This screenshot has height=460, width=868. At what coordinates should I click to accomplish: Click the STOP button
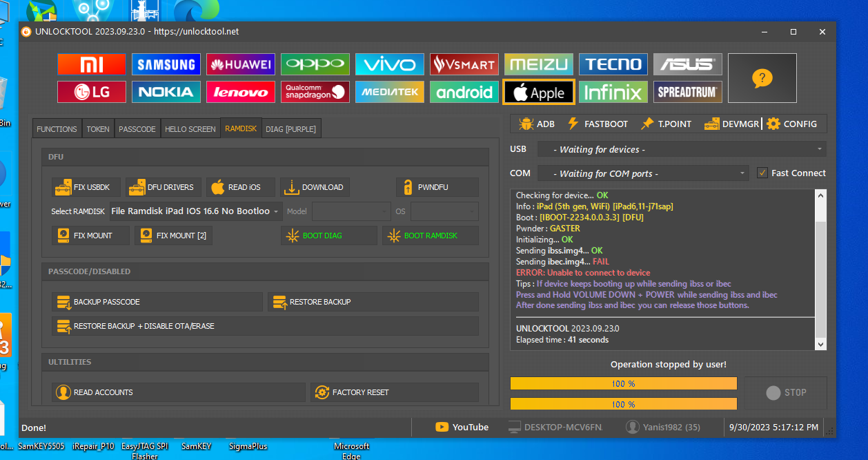786,392
